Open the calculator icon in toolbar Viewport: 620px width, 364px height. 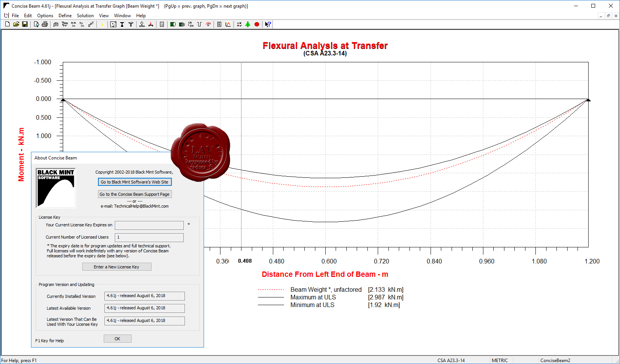[162, 24]
